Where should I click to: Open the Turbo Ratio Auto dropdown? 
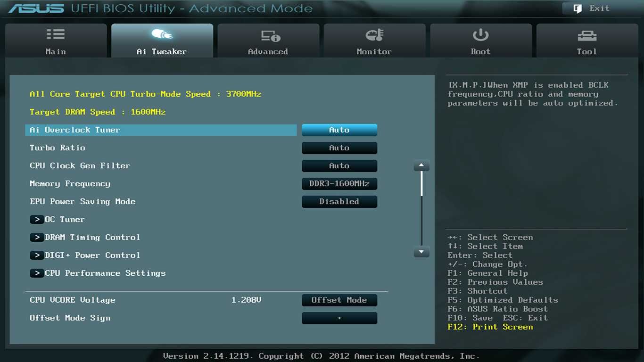coord(339,148)
